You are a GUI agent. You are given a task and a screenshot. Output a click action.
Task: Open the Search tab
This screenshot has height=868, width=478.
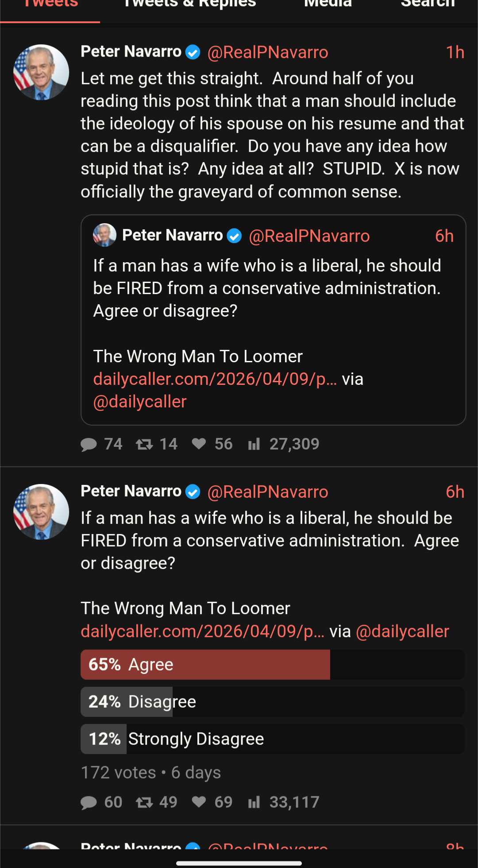pos(428,4)
